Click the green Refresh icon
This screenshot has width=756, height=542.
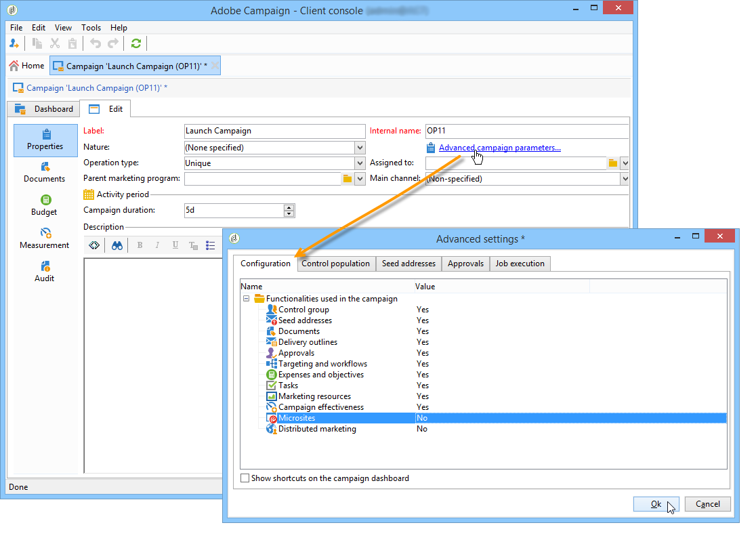pos(136,44)
